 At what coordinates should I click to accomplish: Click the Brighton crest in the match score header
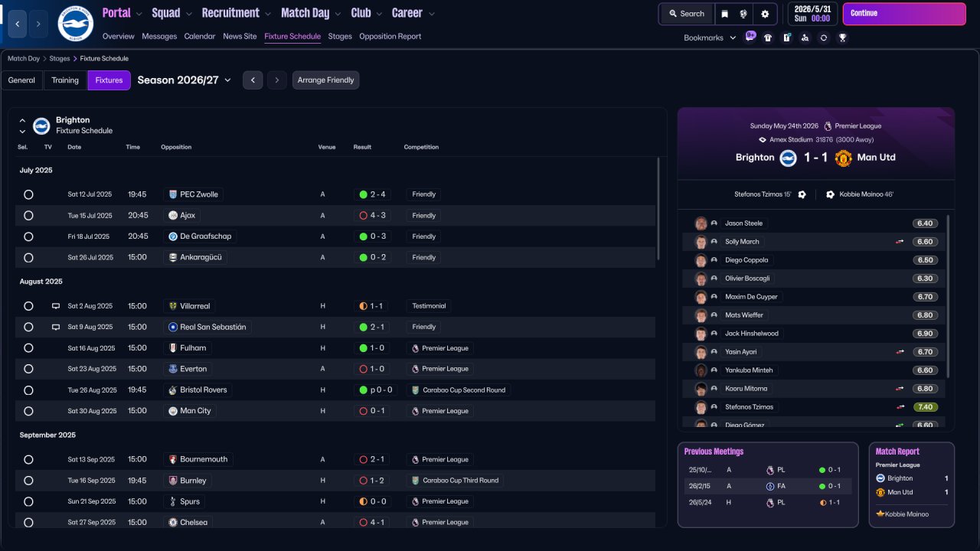(x=789, y=158)
